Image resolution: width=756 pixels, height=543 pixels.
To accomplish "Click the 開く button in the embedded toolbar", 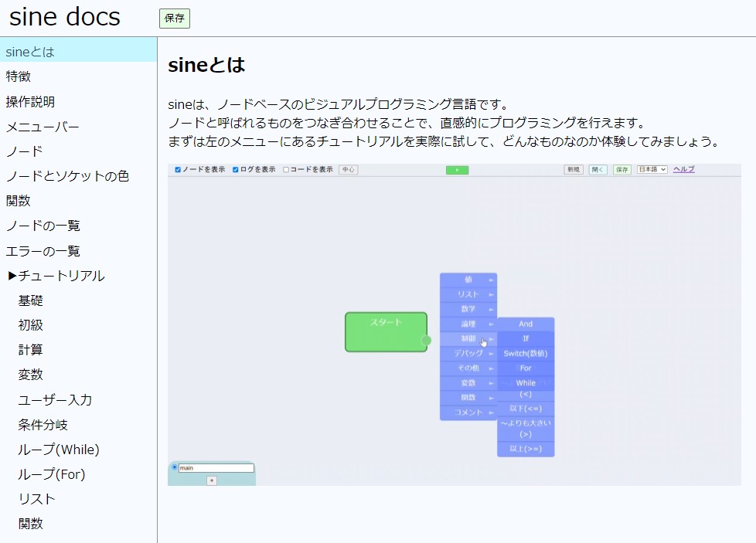I will point(598,170).
